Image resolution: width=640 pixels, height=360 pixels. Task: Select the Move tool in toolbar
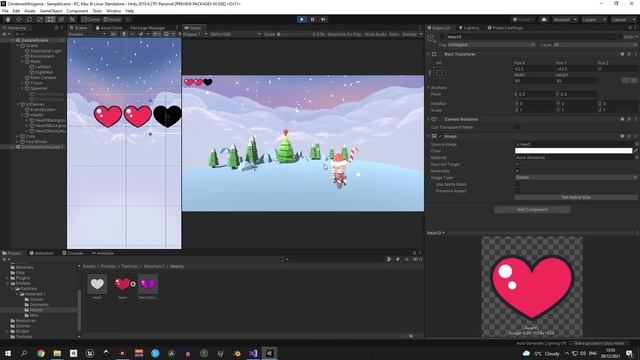coord(18,19)
